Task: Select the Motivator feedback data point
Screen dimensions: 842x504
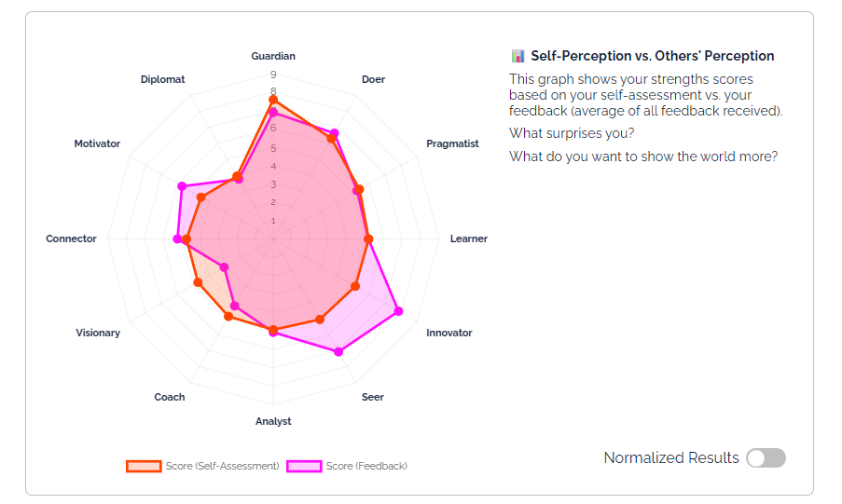Action: [x=182, y=186]
